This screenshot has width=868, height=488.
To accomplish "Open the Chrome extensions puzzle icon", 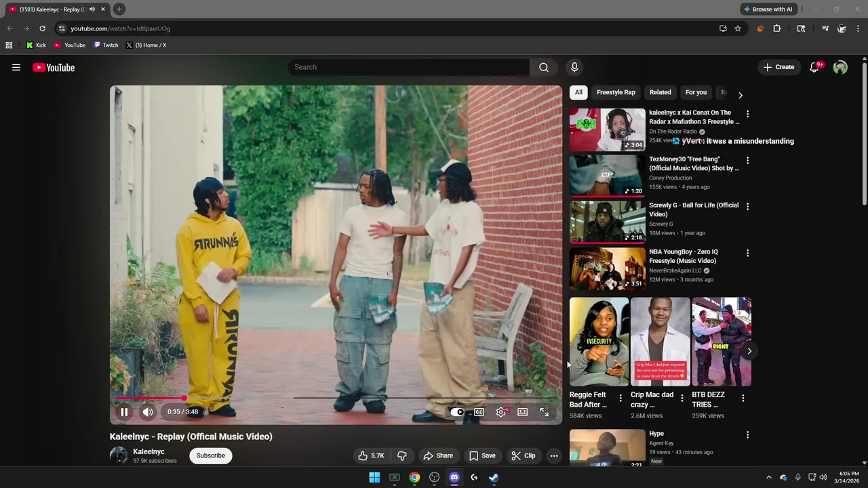I will [776, 28].
